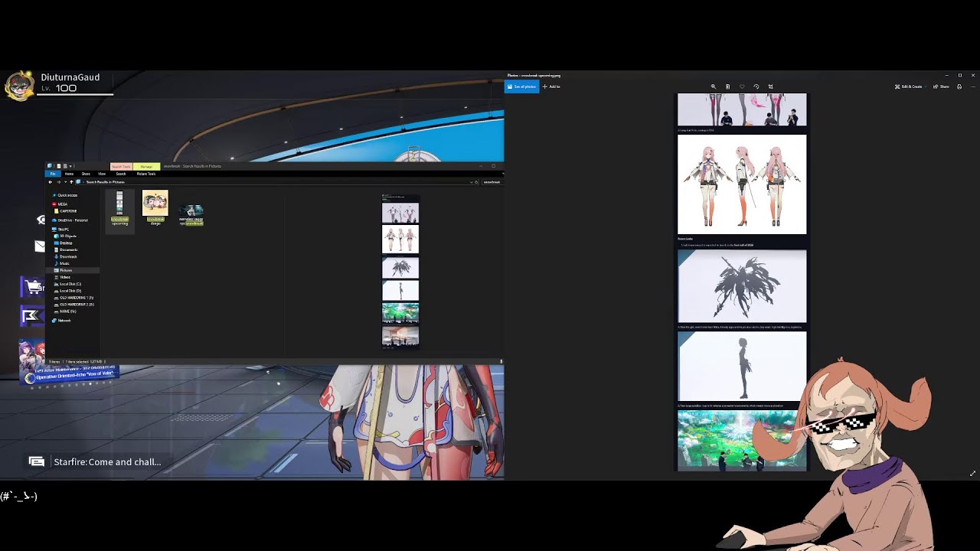The width and height of the screenshot is (980, 551).
Task: Select Local Disk (C:) in navigation pane
Action: coord(68,285)
